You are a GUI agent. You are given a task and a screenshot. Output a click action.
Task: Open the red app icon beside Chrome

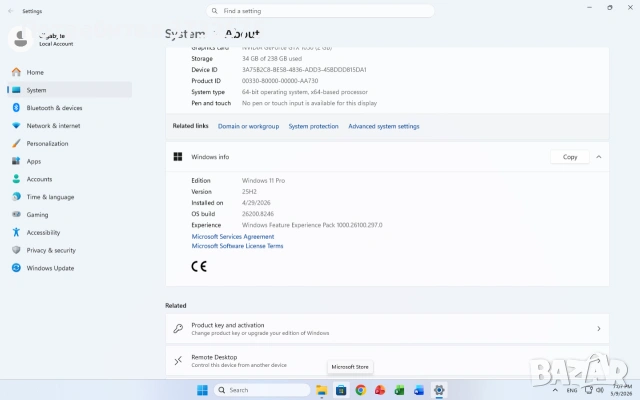(x=380, y=390)
